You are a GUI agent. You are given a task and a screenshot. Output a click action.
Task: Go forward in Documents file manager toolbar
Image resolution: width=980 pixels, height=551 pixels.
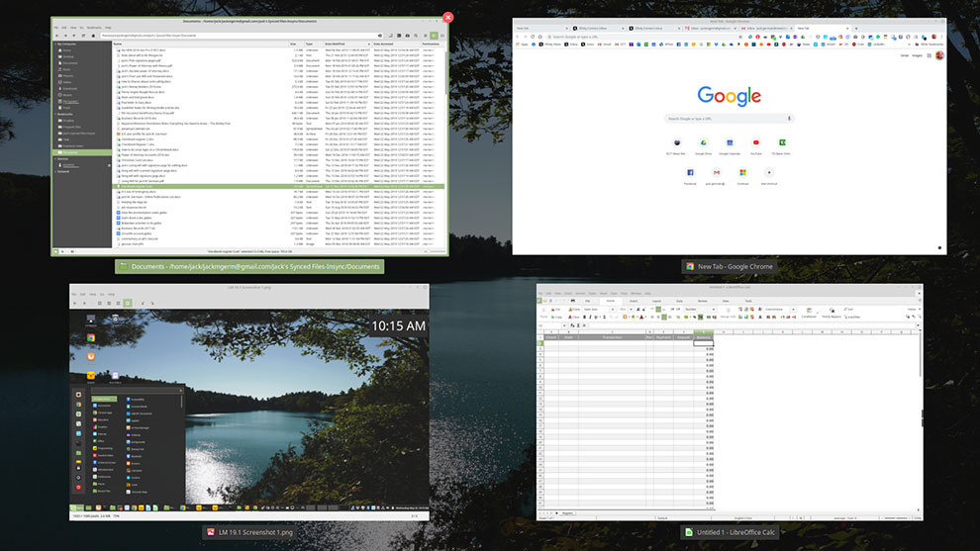click(x=65, y=36)
